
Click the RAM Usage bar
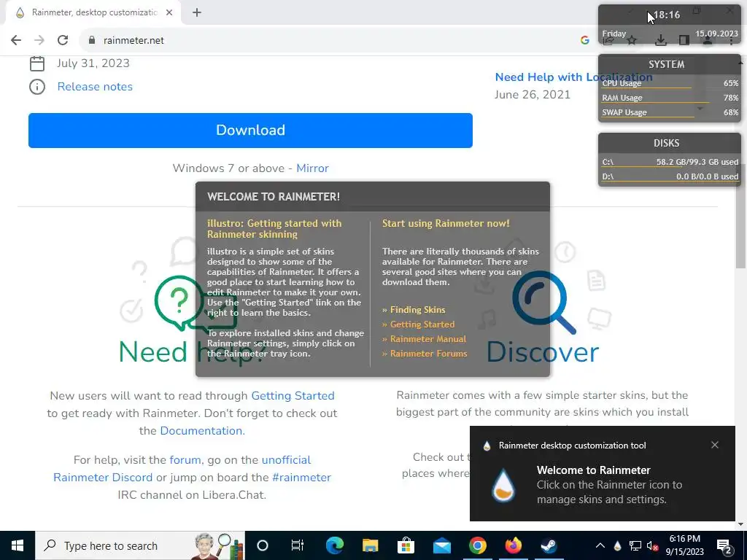670,98
